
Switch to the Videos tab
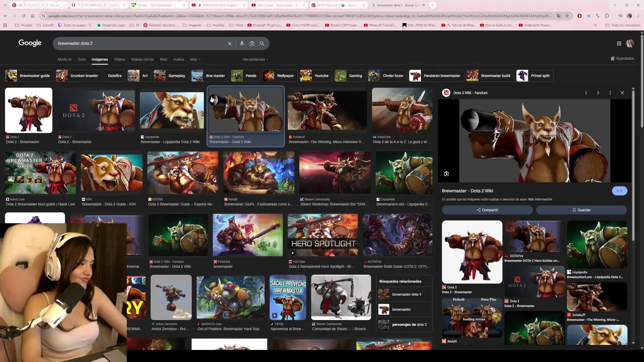click(119, 59)
